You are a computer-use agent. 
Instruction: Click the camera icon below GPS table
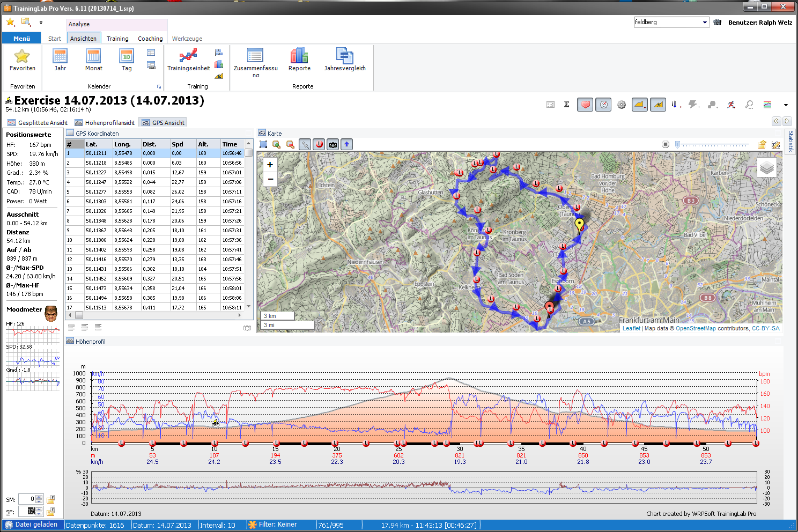(x=247, y=328)
